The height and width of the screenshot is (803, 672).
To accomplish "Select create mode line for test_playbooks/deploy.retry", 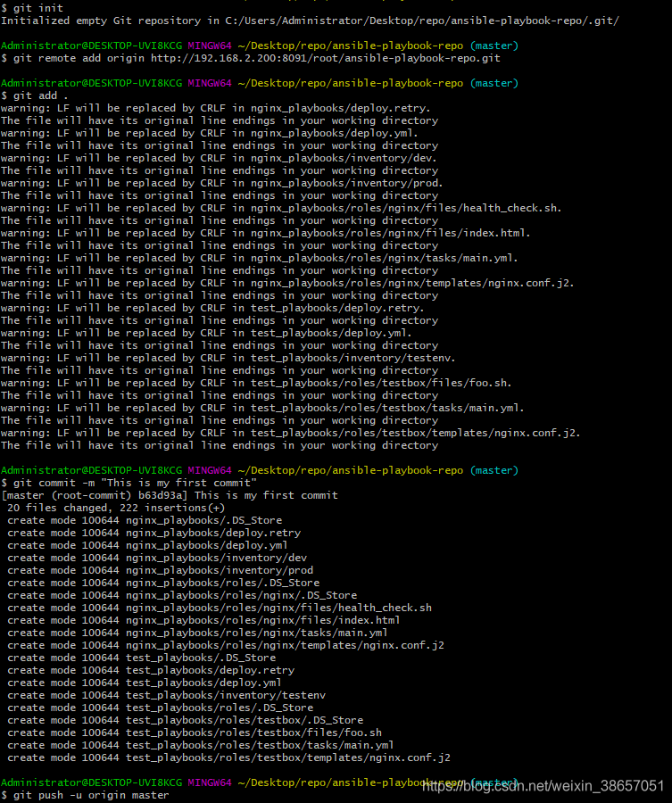I will click(151, 670).
